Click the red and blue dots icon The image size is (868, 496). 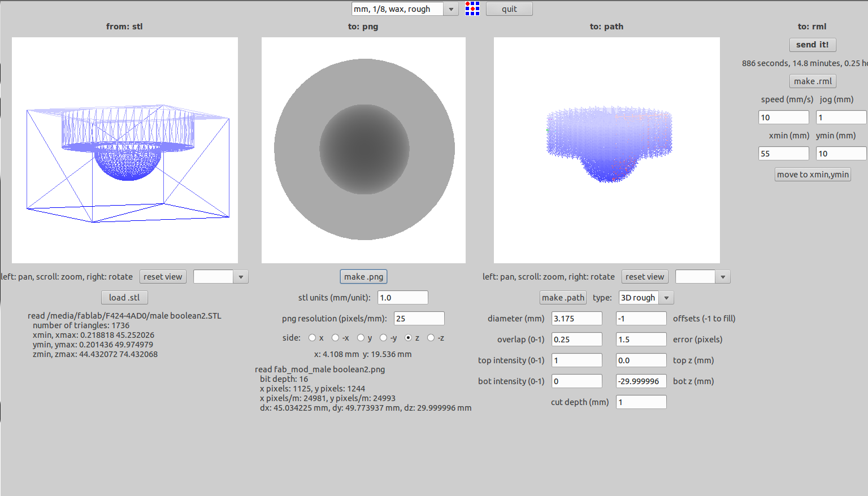point(472,8)
